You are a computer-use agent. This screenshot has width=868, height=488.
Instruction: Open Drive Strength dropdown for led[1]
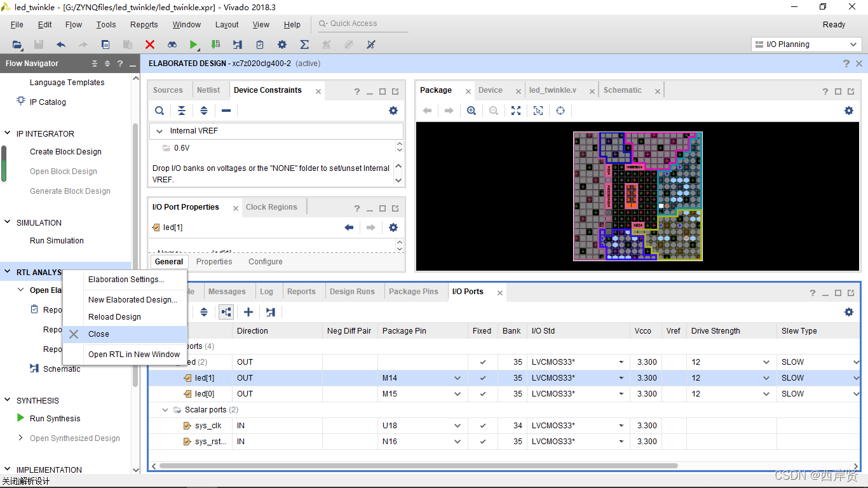pos(766,378)
